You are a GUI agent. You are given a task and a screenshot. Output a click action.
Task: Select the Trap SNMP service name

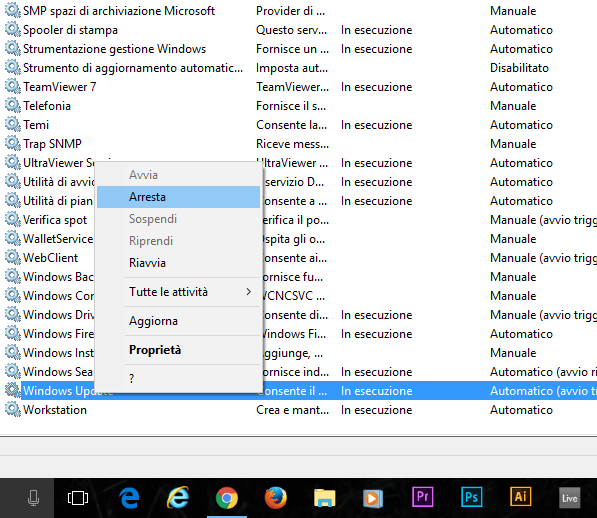(x=52, y=144)
